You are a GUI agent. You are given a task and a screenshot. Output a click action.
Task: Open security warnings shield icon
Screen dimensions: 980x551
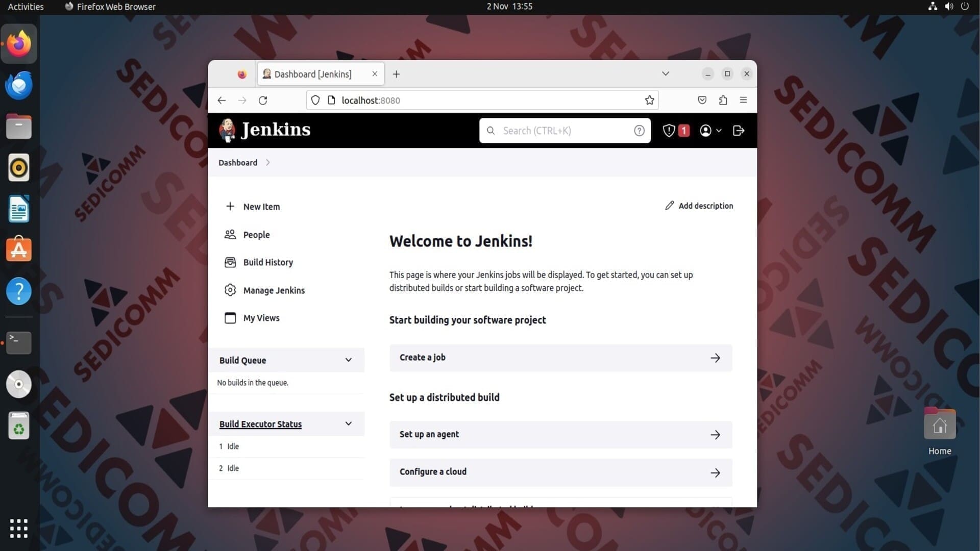tap(669, 131)
